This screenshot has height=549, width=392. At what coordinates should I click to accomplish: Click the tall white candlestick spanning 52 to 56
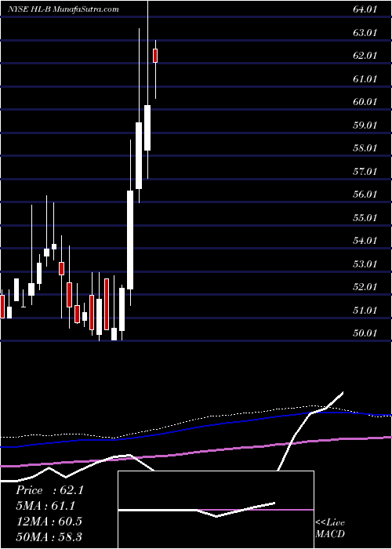[x=130, y=240]
